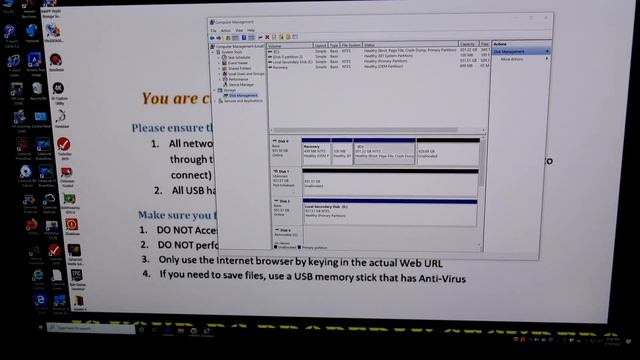Viewport: 640px width, 360px height.
Task: Select the Recovery partition block on Disk 0
Action: coord(316,152)
